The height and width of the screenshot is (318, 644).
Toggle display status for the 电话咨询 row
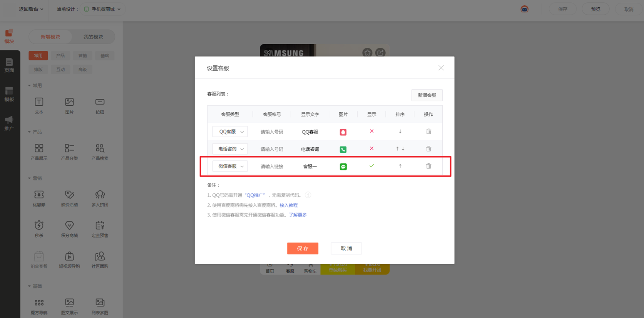coord(371,148)
